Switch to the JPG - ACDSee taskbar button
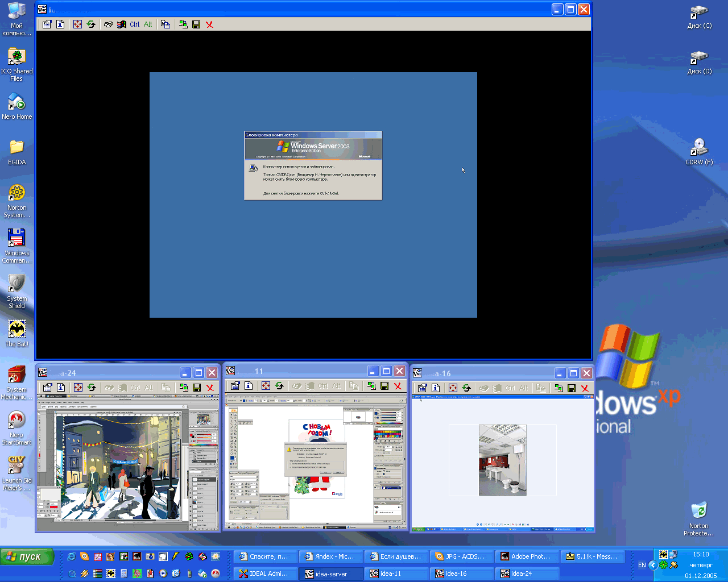 (462, 556)
